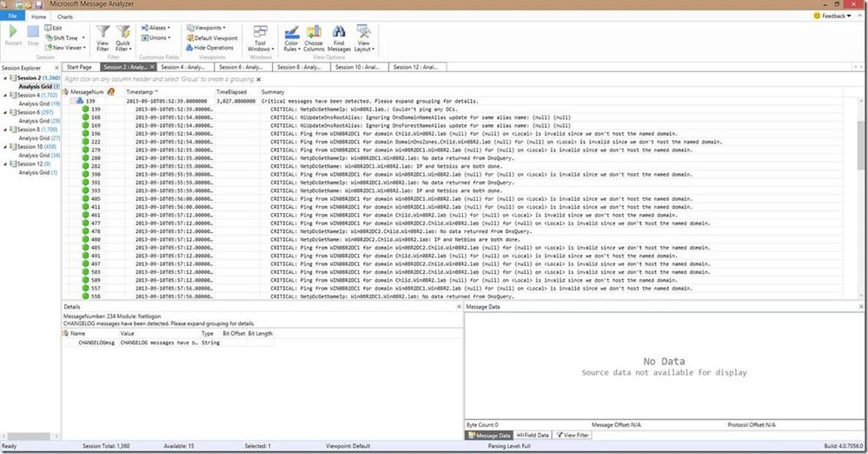Select Session 12 in Session Explorer
This screenshot has width=868, height=454.
34,164
